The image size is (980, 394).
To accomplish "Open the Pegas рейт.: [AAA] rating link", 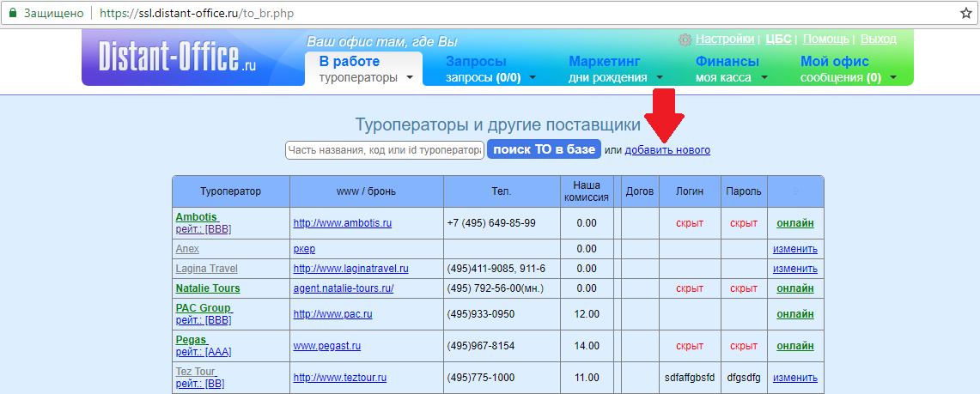I will [203, 352].
